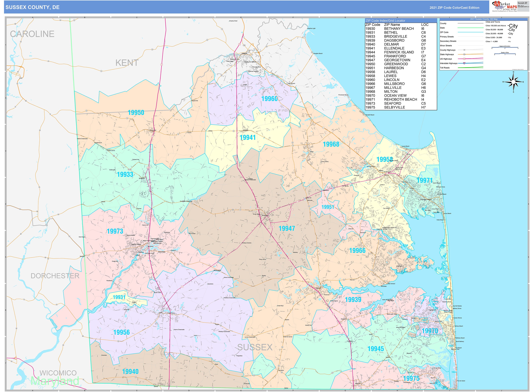Click the State Highways legend entry
The height and width of the screenshot is (392, 532).
(x=462, y=54)
